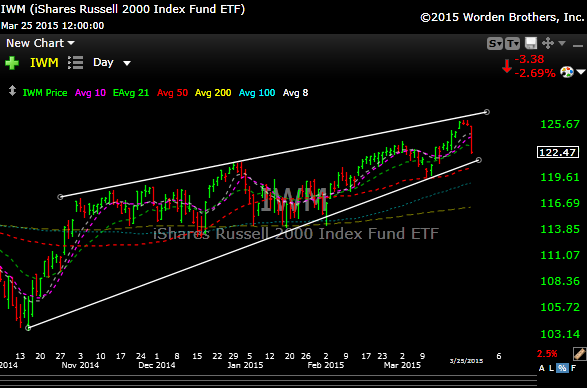Click upper trendline's right endpoint handle

pos(487,112)
